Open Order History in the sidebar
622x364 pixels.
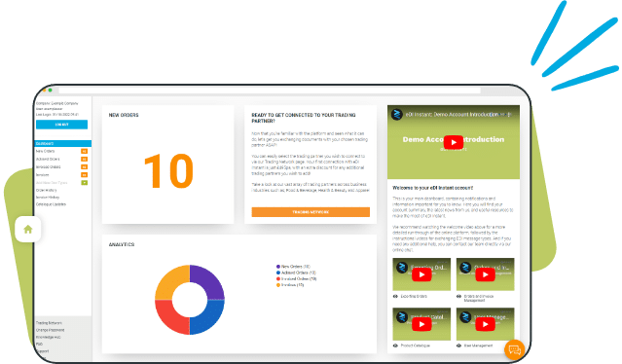46,190
